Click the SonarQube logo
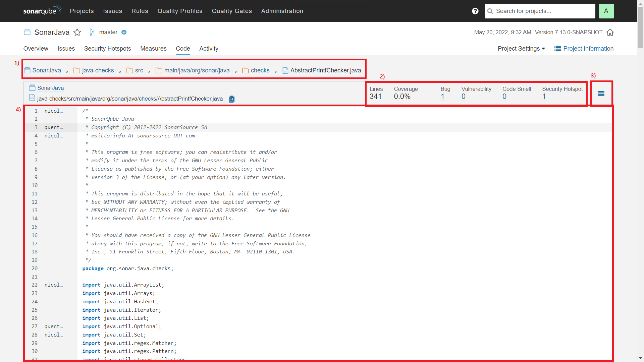 click(x=42, y=10)
